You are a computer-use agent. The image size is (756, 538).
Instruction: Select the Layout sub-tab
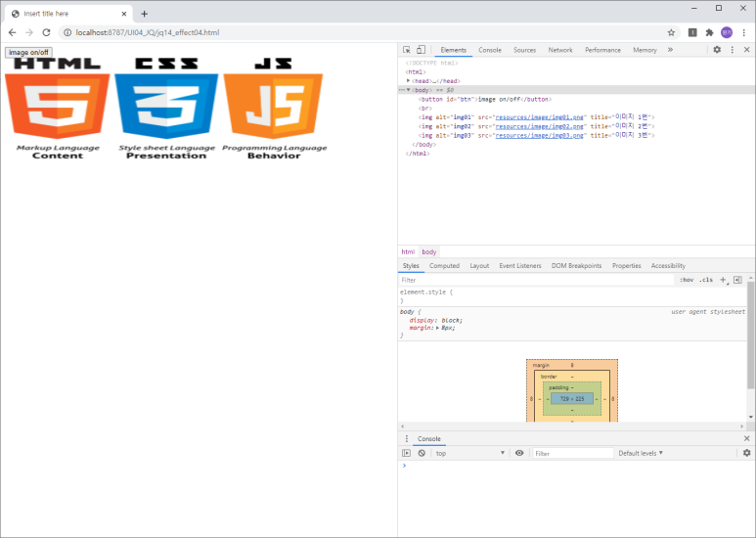(479, 266)
